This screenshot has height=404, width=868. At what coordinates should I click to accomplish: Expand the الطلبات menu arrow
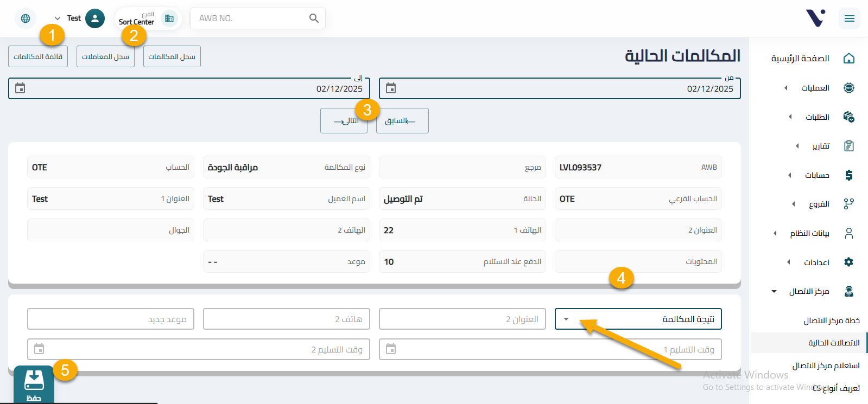tap(790, 117)
